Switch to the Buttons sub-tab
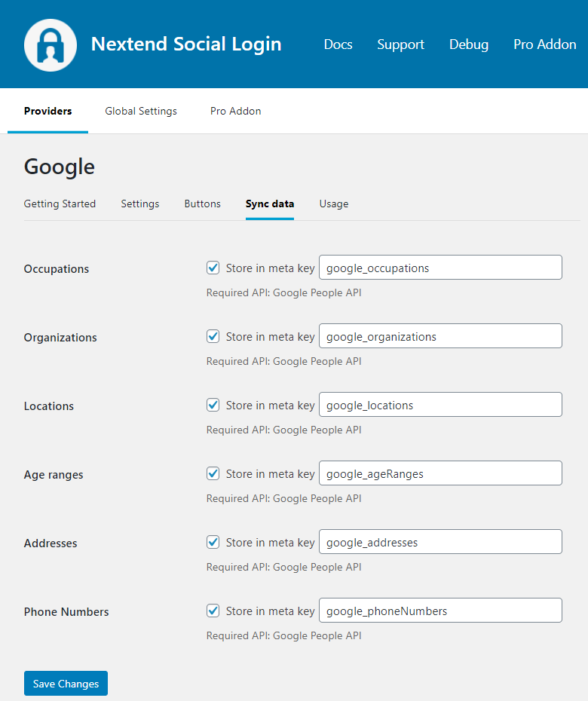588x701 pixels. [x=202, y=204]
